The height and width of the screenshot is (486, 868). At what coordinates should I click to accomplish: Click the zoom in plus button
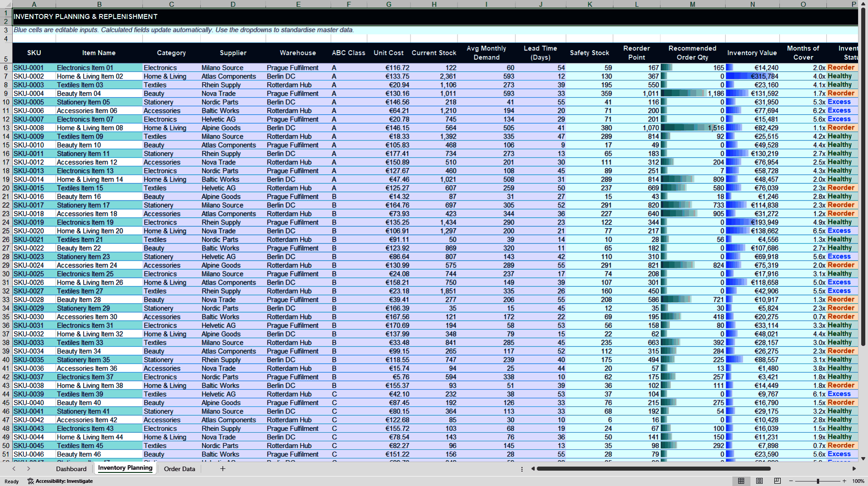(844, 481)
